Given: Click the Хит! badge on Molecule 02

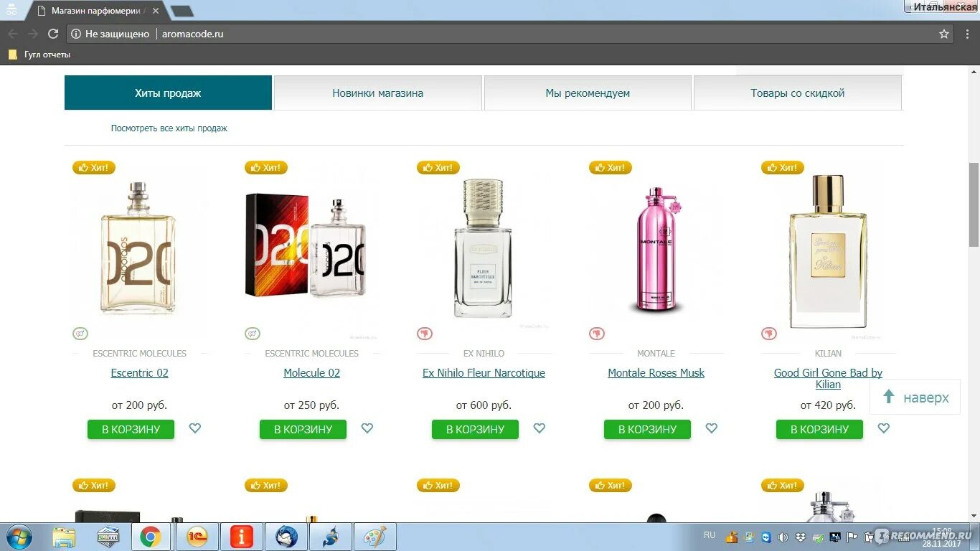Looking at the screenshot, I should pyautogui.click(x=266, y=167).
